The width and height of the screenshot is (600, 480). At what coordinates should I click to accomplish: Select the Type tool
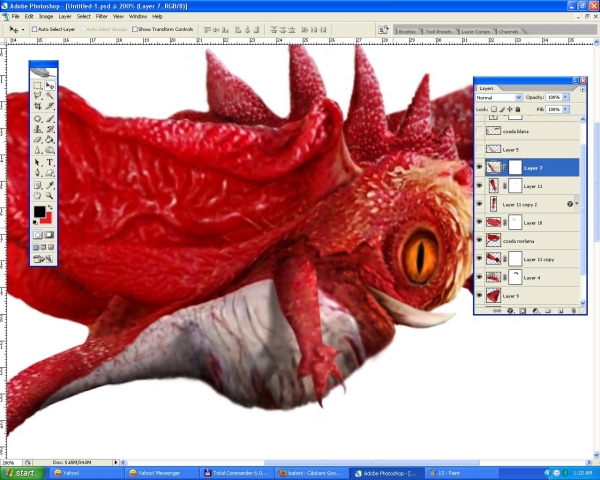click(x=50, y=163)
